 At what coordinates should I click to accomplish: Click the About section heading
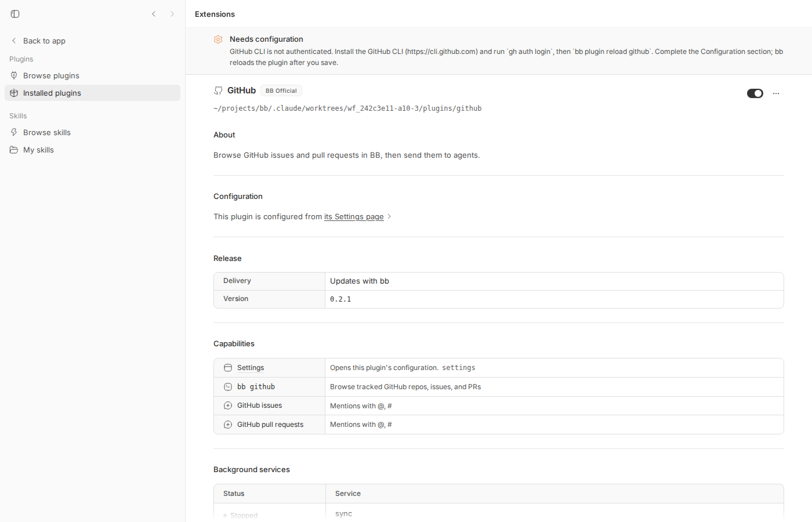(x=224, y=135)
